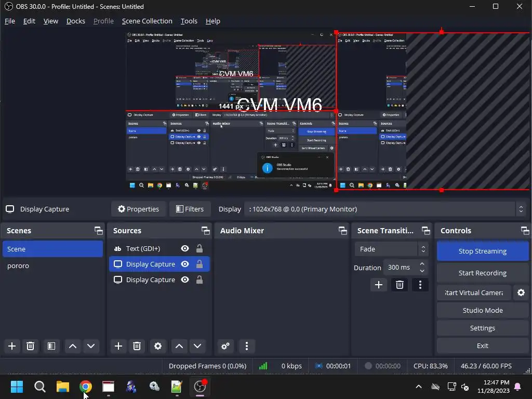
Task: Move source down in Sources dock
Action: coord(197,346)
